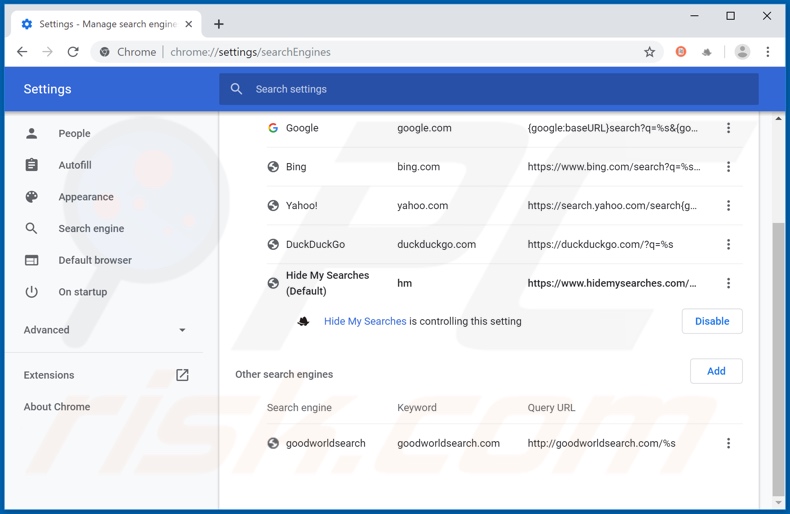The width and height of the screenshot is (790, 514).
Task: Select the duckduckgo.com keyword text
Action: click(436, 244)
